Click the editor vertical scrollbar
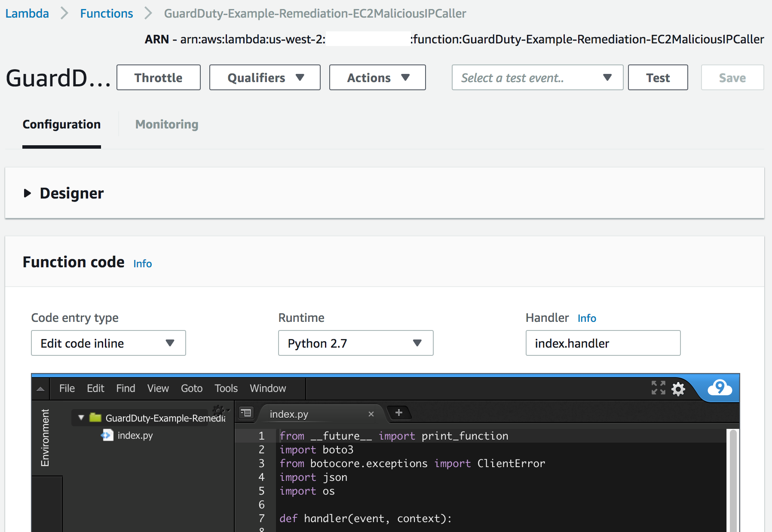772x532 pixels. [x=733, y=480]
